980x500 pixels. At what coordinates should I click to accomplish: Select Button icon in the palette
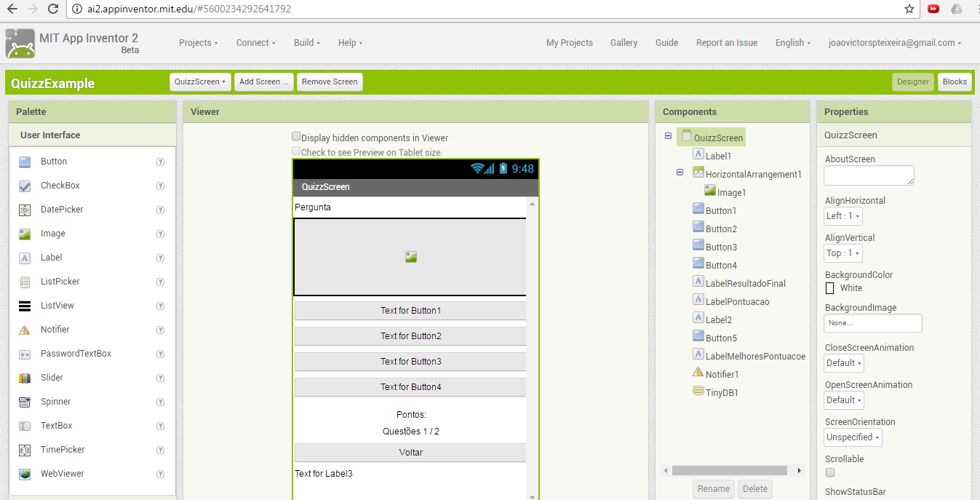click(x=25, y=162)
